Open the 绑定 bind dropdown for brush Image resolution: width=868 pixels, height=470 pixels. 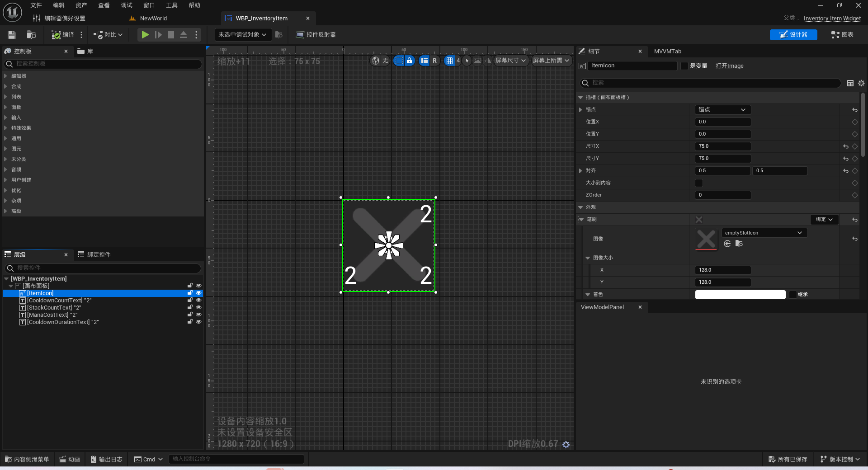click(x=824, y=220)
